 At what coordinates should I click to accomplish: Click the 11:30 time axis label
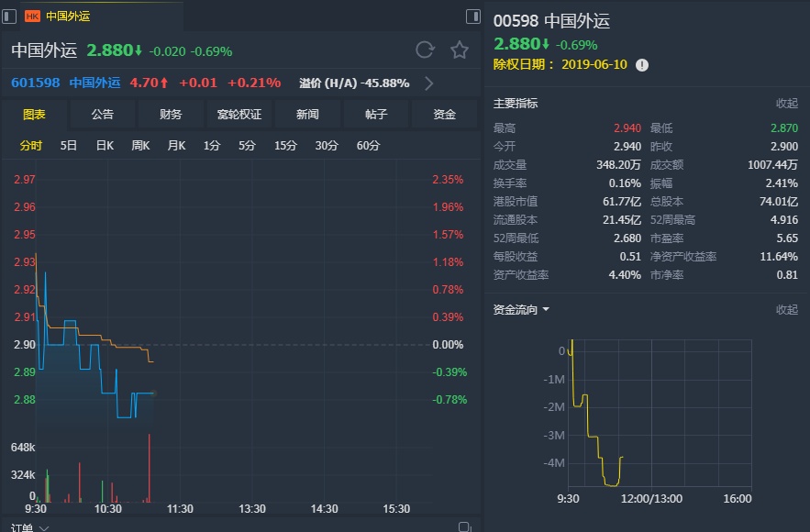(x=180, y=509)
